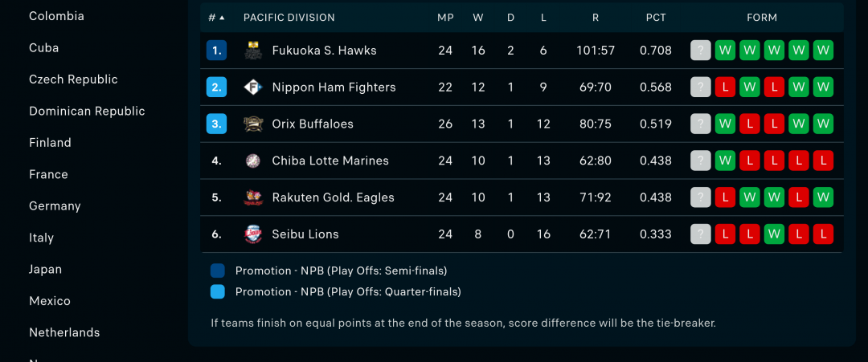Select Dominican Republic in country list
This screenshot has height=362, width=868.
(x=87, y=111)
